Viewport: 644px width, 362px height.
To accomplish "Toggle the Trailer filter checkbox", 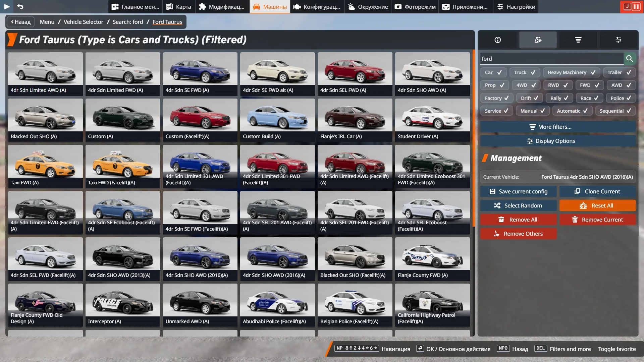I will pos(619,72).
